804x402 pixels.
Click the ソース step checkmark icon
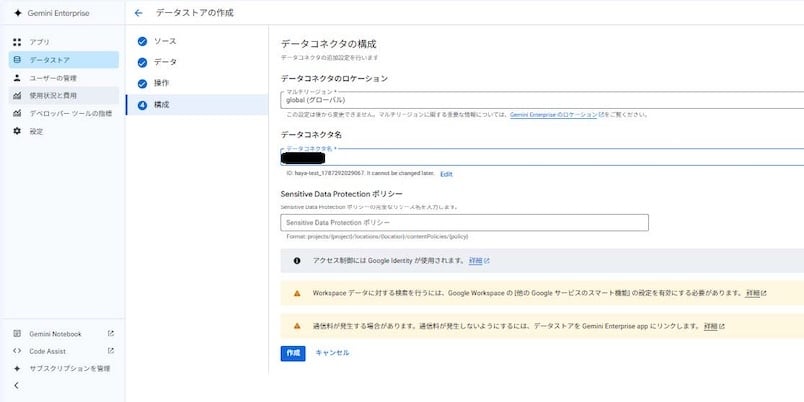143,42
